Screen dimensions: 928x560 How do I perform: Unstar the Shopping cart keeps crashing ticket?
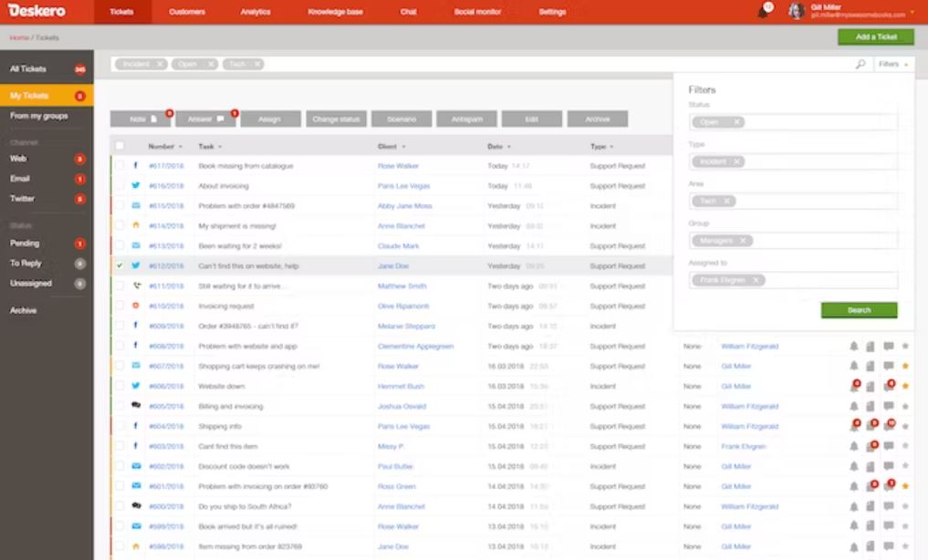point(905,366)
